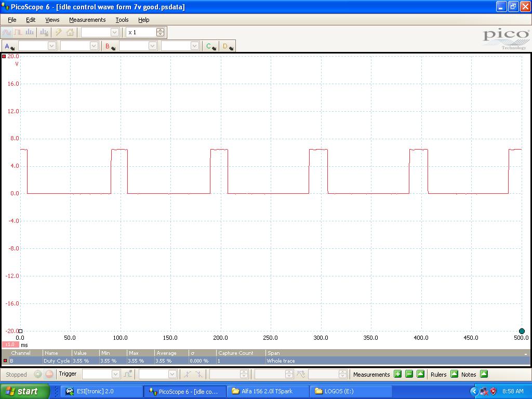Open Channel C options button

pos(211,46)
